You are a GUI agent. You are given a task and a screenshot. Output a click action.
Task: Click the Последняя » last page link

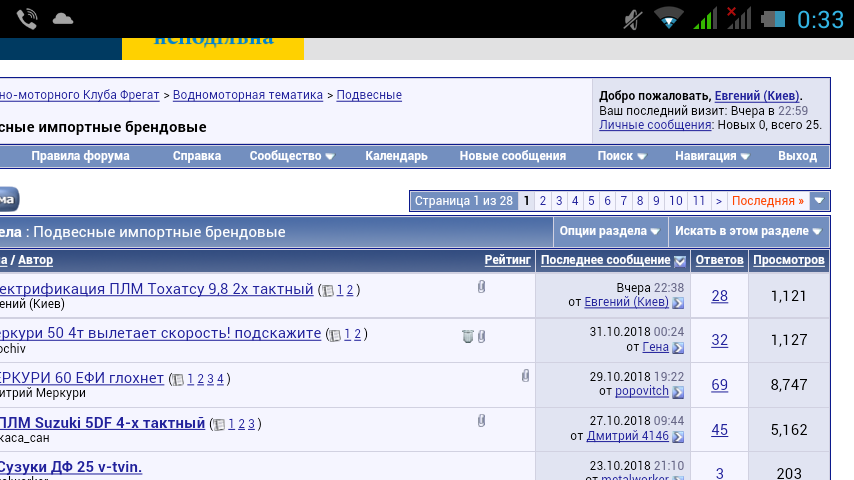coord(767,201)
